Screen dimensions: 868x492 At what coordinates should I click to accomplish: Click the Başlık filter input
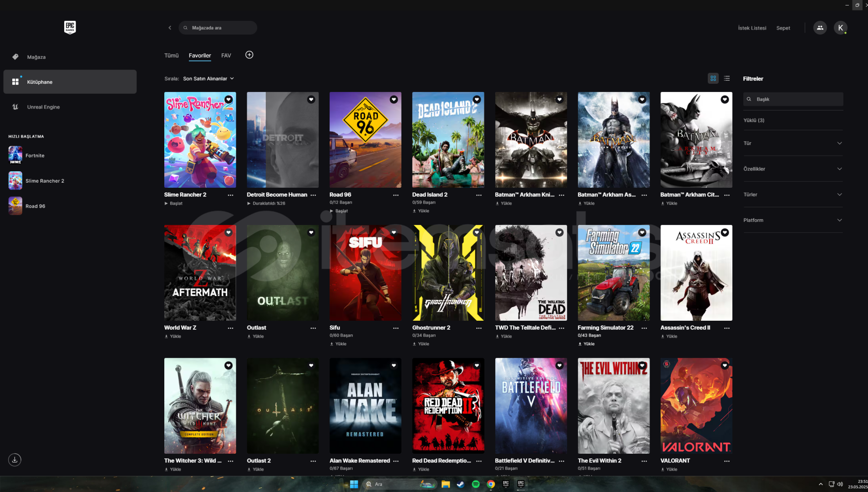pos(793,99)
